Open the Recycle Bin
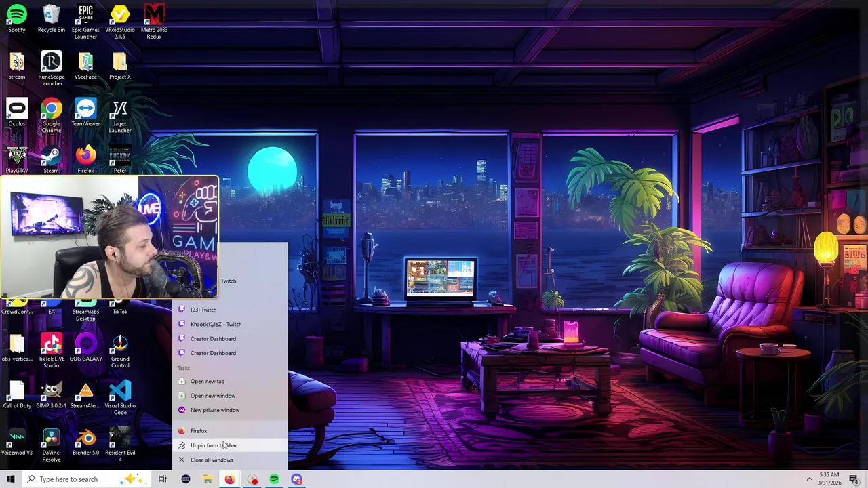The width and height of the screenshot is (868, 488). (52, 18)
